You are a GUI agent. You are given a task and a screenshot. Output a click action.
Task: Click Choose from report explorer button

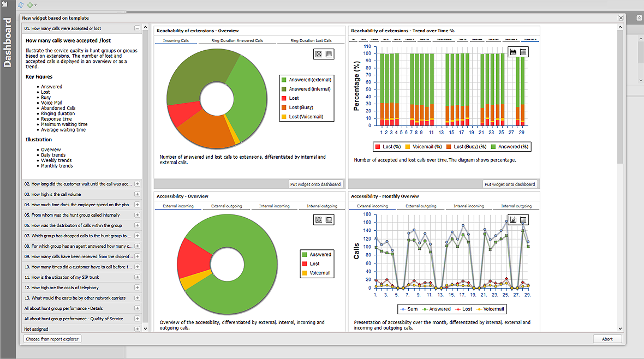52,339
